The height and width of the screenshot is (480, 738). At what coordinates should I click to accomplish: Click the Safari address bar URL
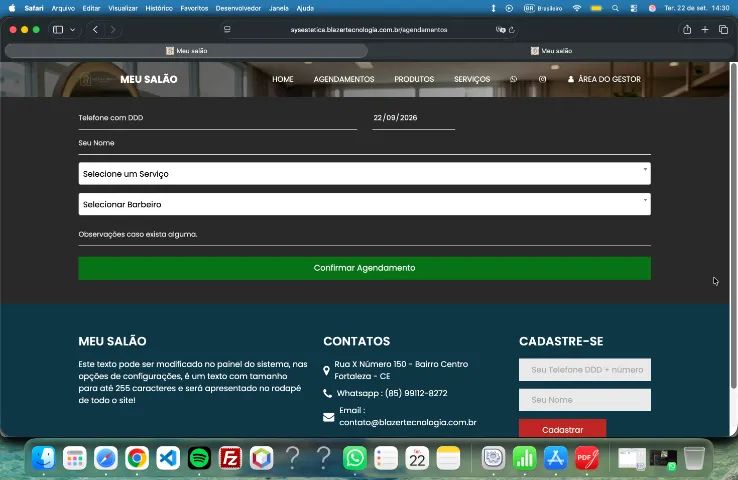(369, 30)
